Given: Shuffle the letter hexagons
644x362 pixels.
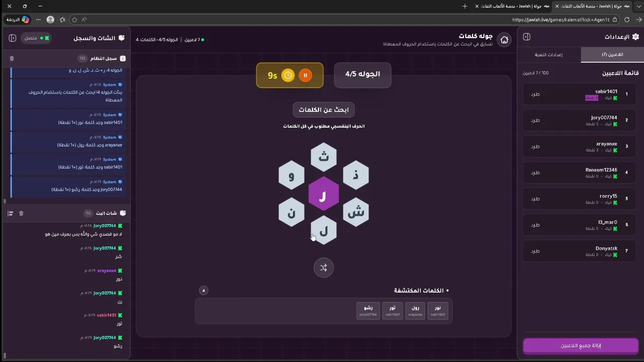Looking at the screenshot, I should pos(324,268).
